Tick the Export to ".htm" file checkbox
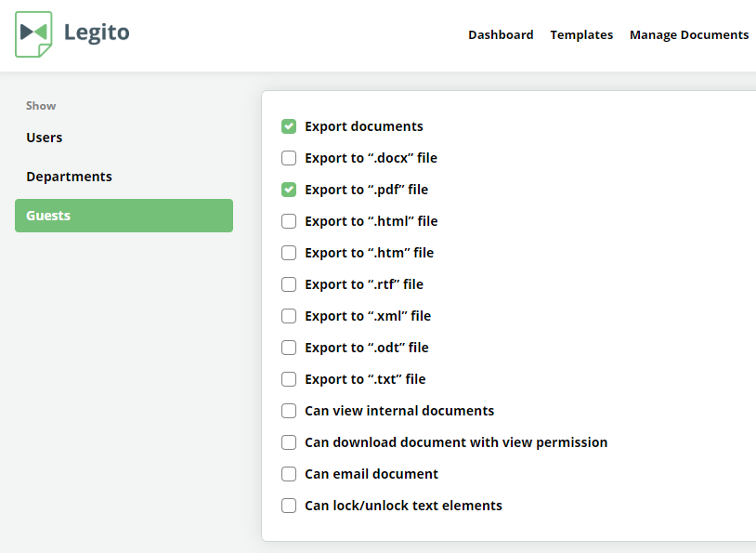 pyautogui.click(x=289, y=253)
